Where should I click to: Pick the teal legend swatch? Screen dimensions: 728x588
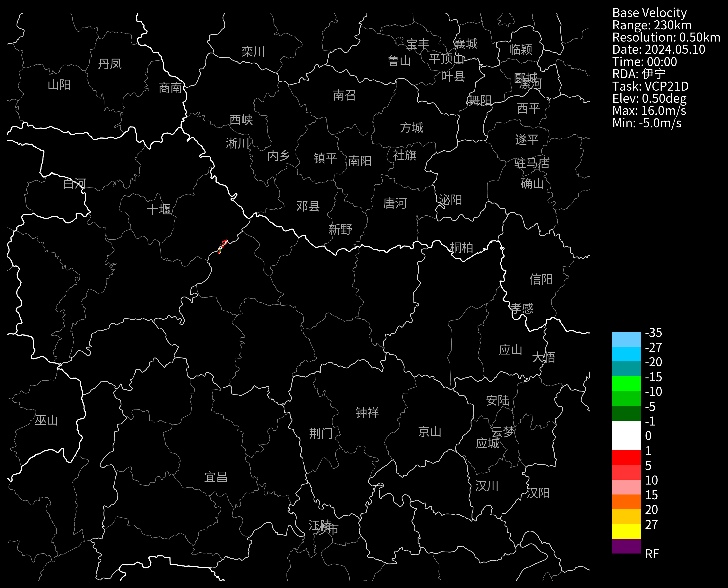(626, 369)
